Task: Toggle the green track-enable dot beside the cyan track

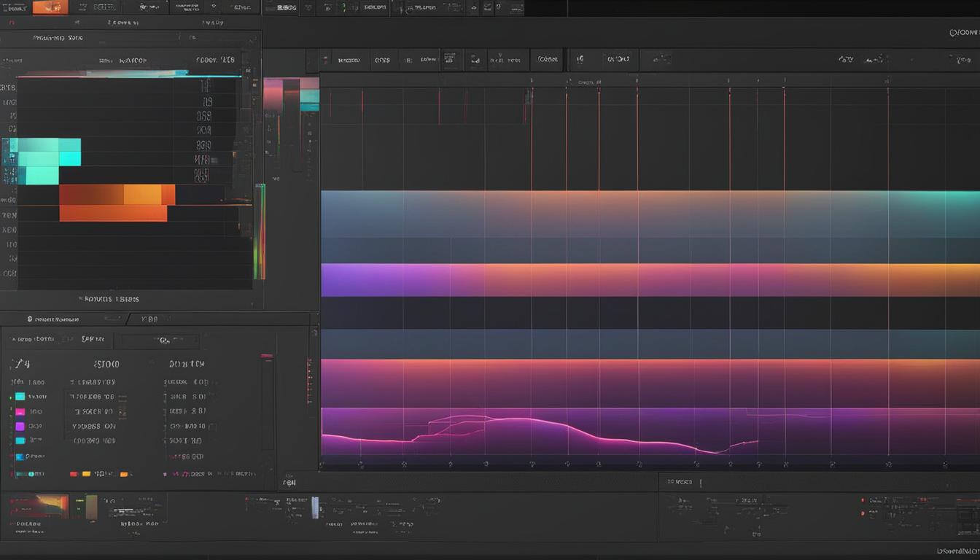Action: 9,397
